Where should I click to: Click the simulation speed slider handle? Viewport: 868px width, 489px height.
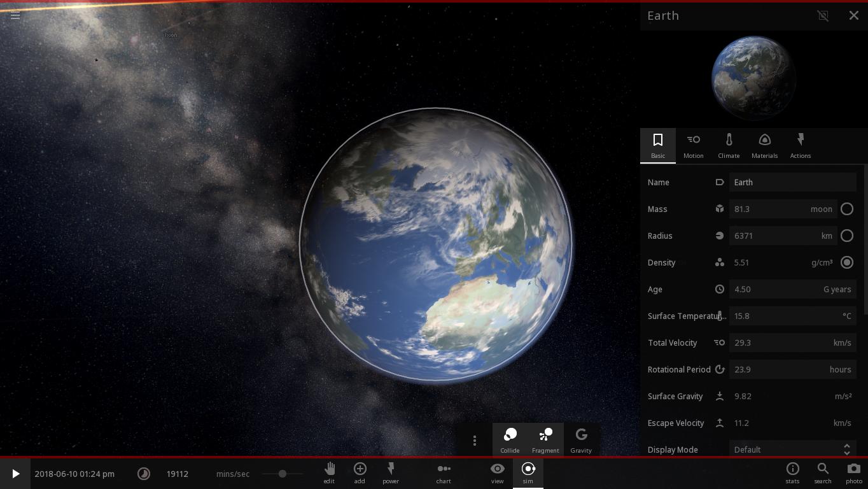[282, 474]
